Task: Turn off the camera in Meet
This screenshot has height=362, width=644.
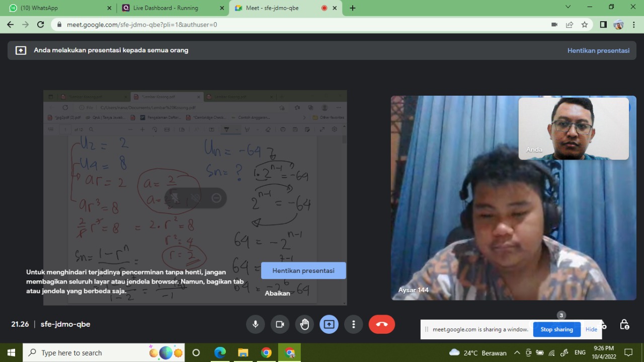Action: click(x=280, y=324)
